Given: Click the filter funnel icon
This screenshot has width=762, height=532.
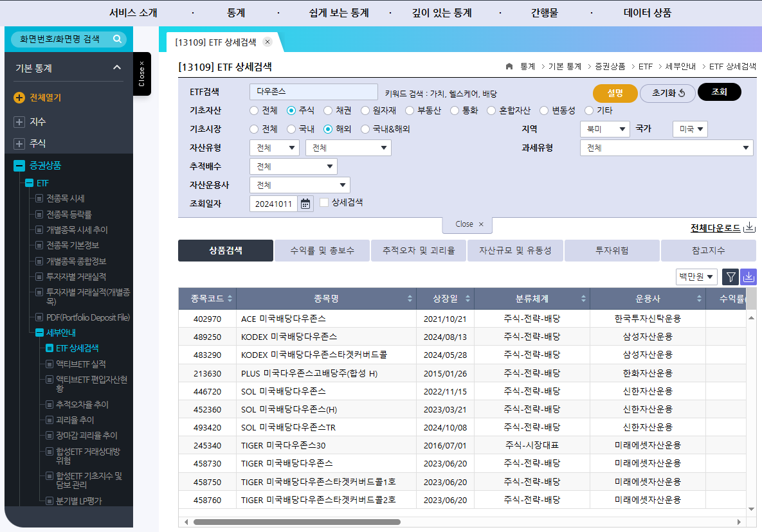Looking at the screenshot, I should pyautogui.click(x=730, y=277).
